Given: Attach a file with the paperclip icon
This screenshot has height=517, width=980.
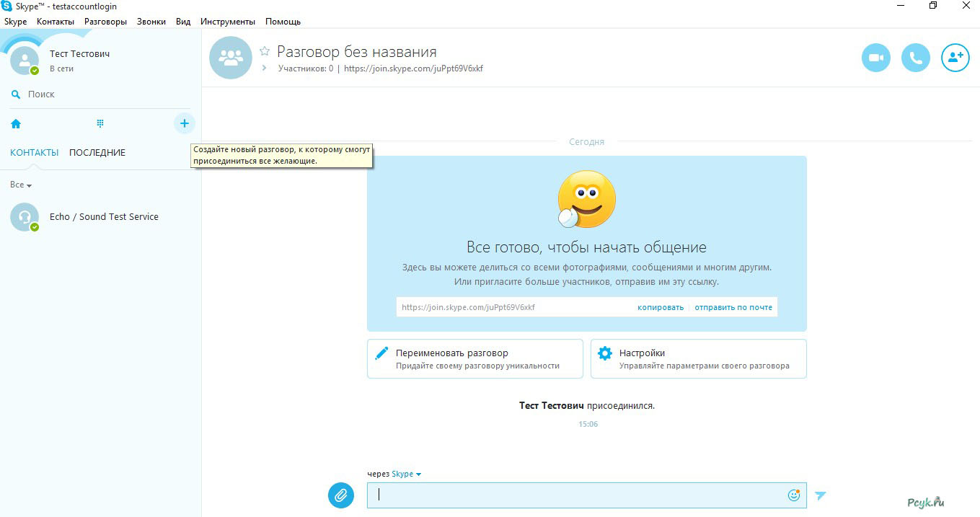Looking at the screenshot, I should (x=341, y=495).
